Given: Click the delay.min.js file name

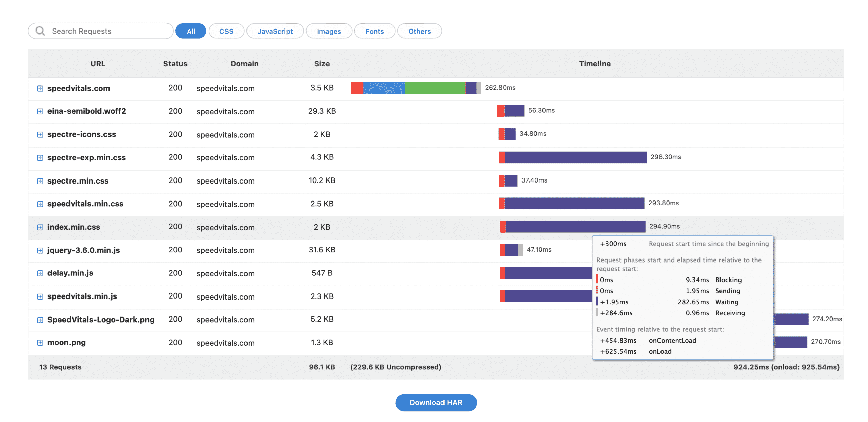Looking at the screenshot, I should coord(70,273).
